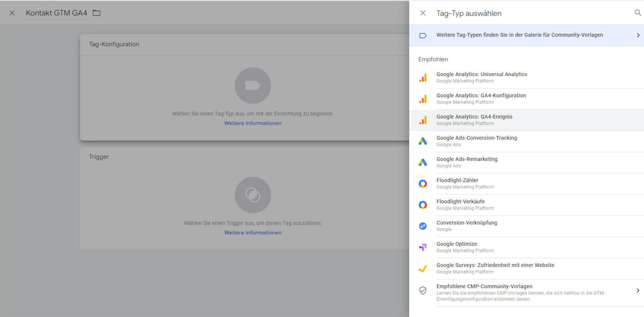
Task: Click the Conversion-Verknüpfung blue icon
Action: [423, 226]
